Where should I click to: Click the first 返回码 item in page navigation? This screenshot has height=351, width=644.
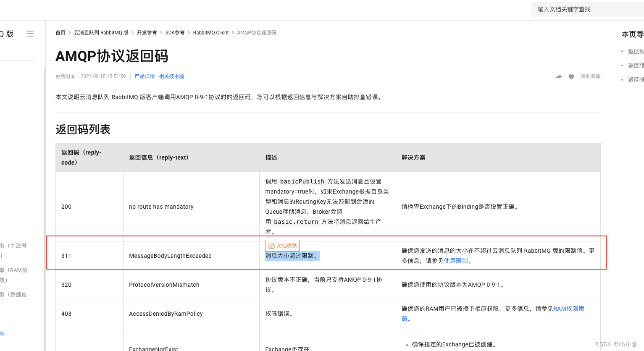635,51
